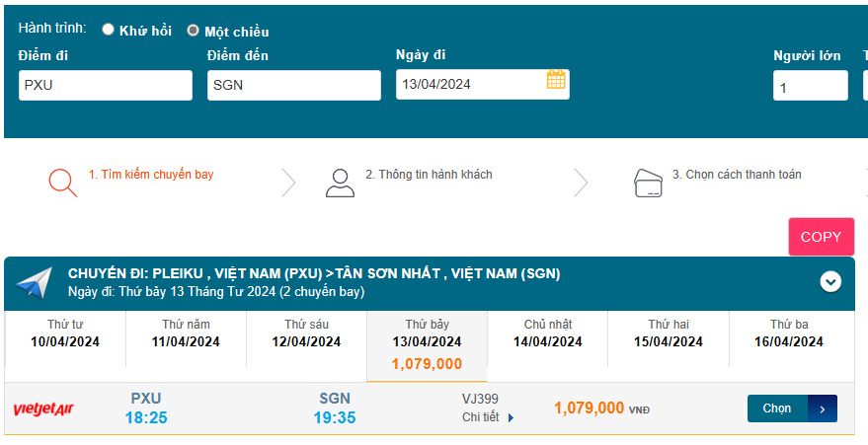The width and height of the screenshot is (868, 445).
Task: Select the Khứ hồi round-trip option
Action: (x=109, y=31)
